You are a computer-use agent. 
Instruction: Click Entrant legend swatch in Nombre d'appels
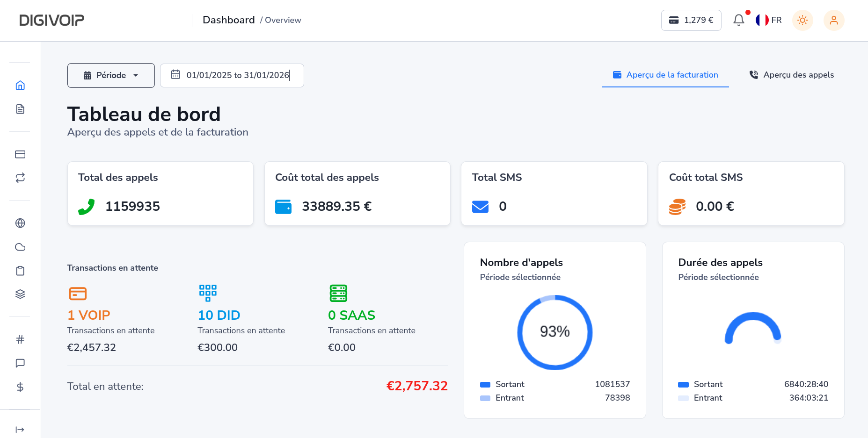pyautogui.click(x=485, y=398)
